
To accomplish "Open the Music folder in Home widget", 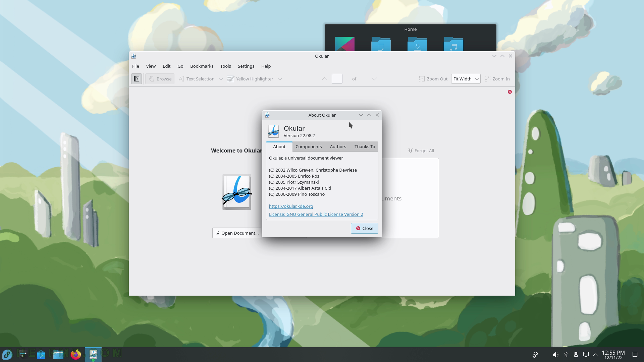I will point(453,44).
